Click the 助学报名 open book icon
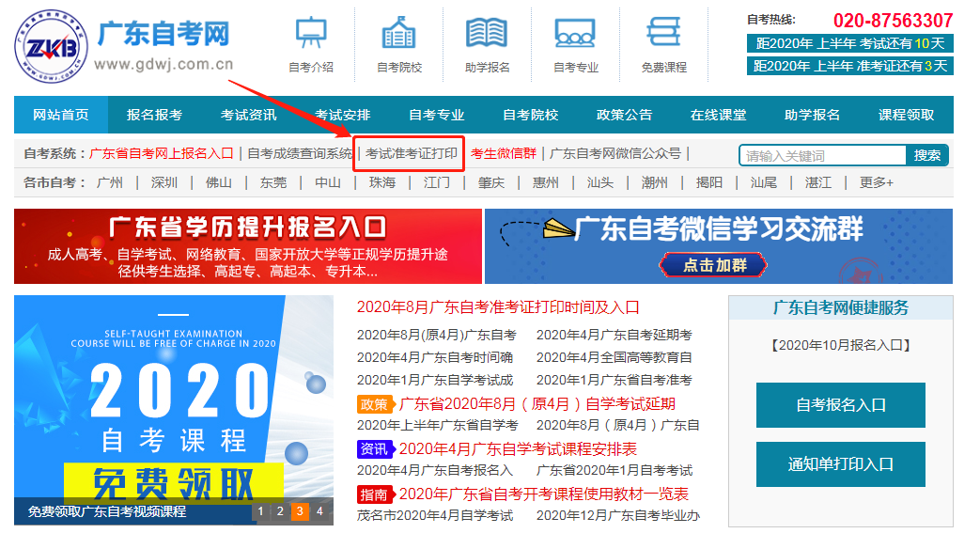980x549 pixels. 487,33
